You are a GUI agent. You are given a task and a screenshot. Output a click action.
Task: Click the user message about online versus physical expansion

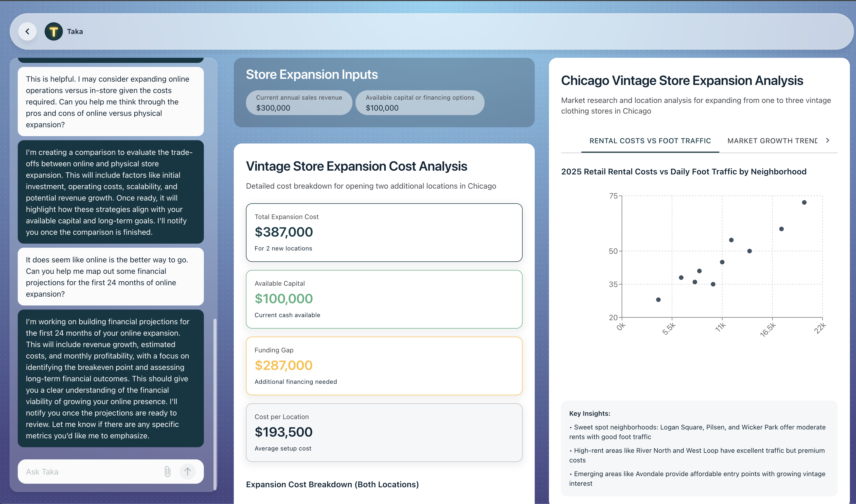point(111,102)
